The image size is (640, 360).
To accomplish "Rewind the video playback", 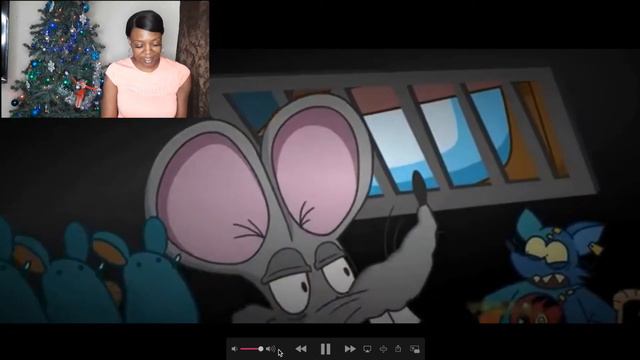I will click(301, 349).
